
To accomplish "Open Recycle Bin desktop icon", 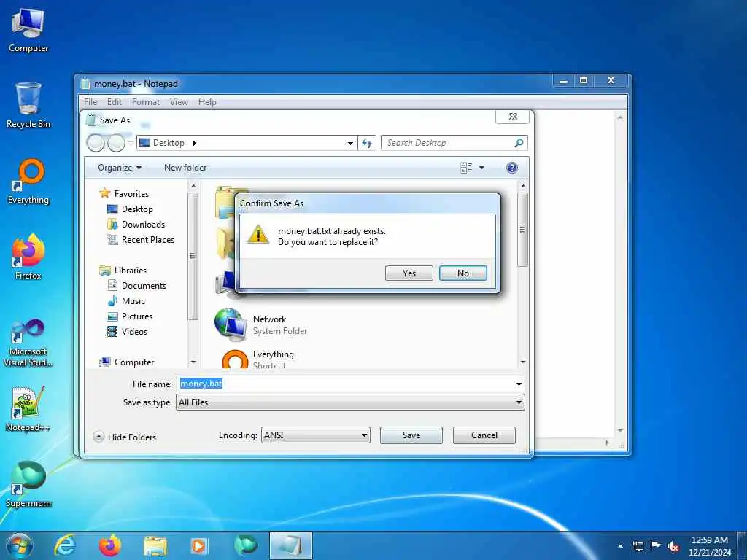I will 28,106.
